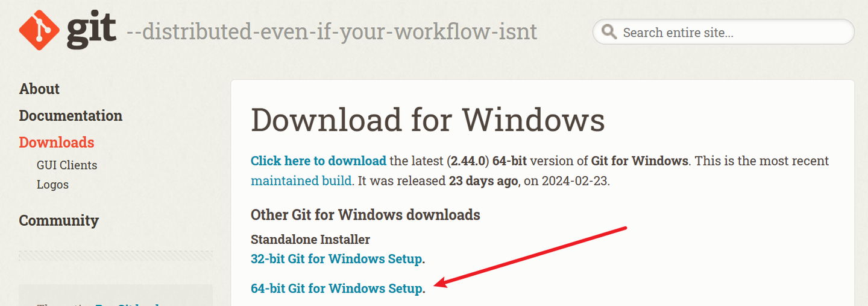Download 32-bit Git for Windows Setup
868x306 pixels.
(x=336, y=259)
